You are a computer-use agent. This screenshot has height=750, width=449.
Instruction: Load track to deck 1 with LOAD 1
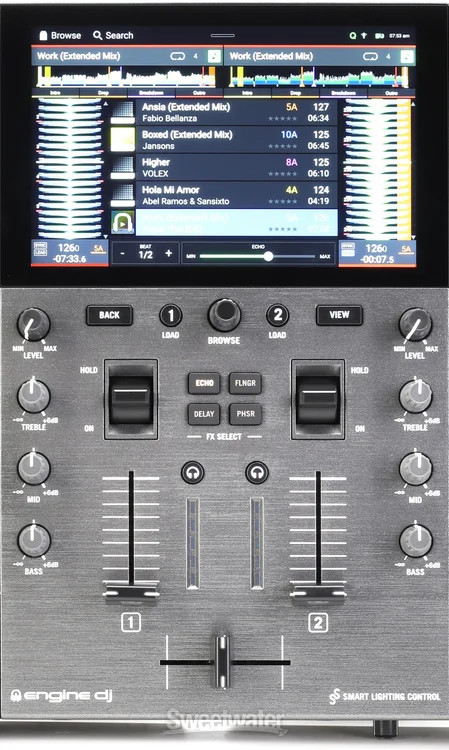171,315
